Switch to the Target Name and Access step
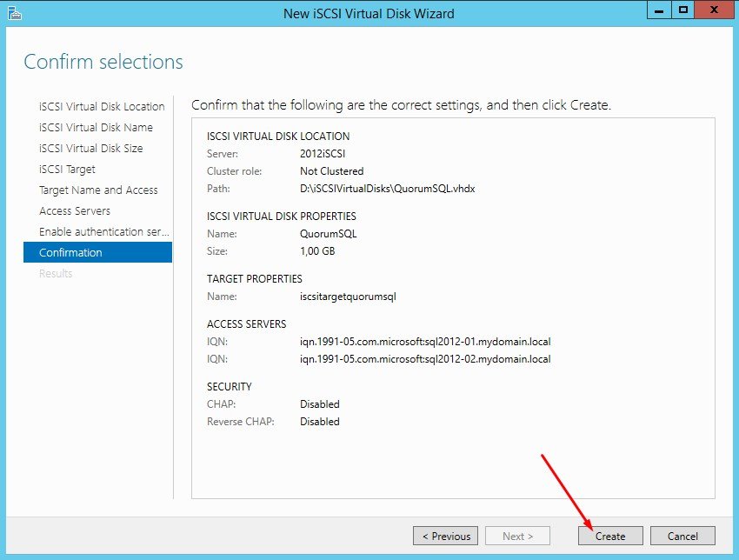Viewport: 739px width, 560px height. [x=98, y=190]
